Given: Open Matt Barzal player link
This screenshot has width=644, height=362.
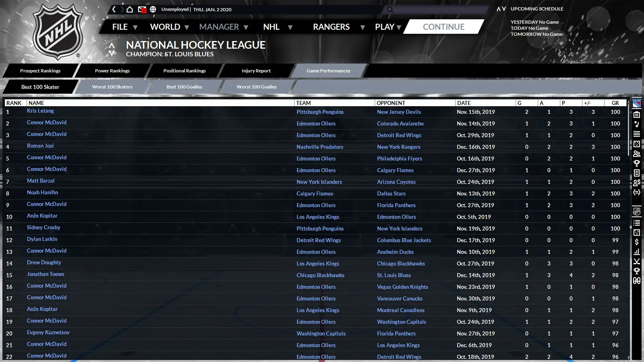Looking at the screenshot, I should click(41, 181).
